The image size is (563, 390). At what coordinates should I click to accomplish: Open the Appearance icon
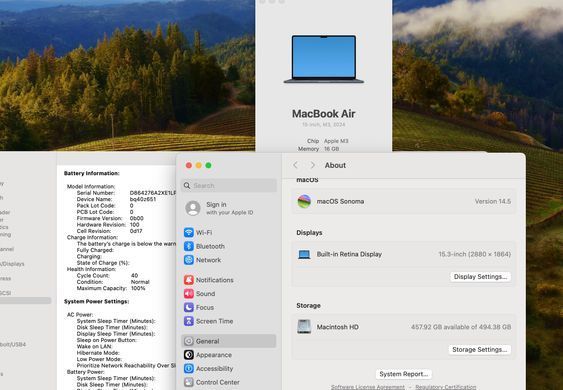click(189, 354)
